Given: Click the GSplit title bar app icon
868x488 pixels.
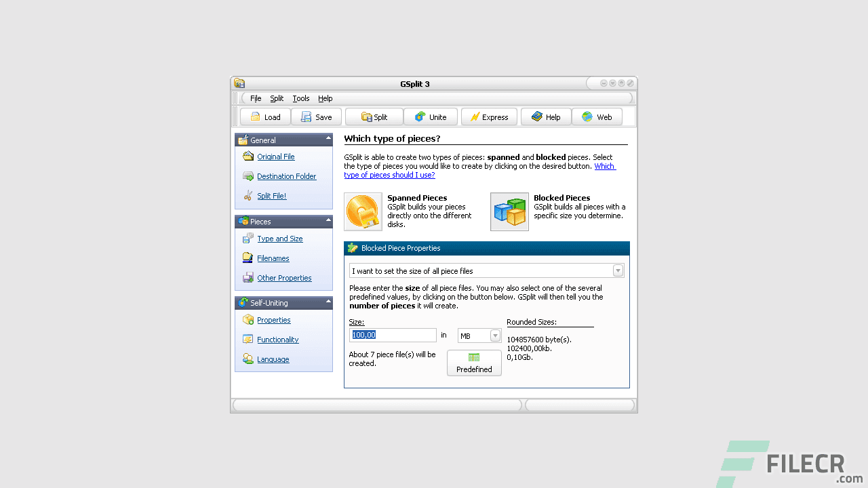Looking at the screenshot, I should click(239, 83).
